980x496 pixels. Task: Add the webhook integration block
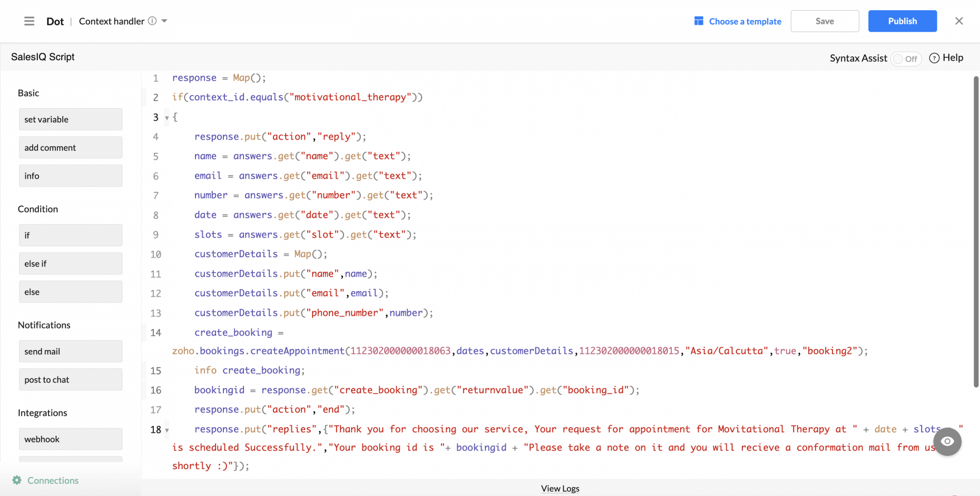71,439
